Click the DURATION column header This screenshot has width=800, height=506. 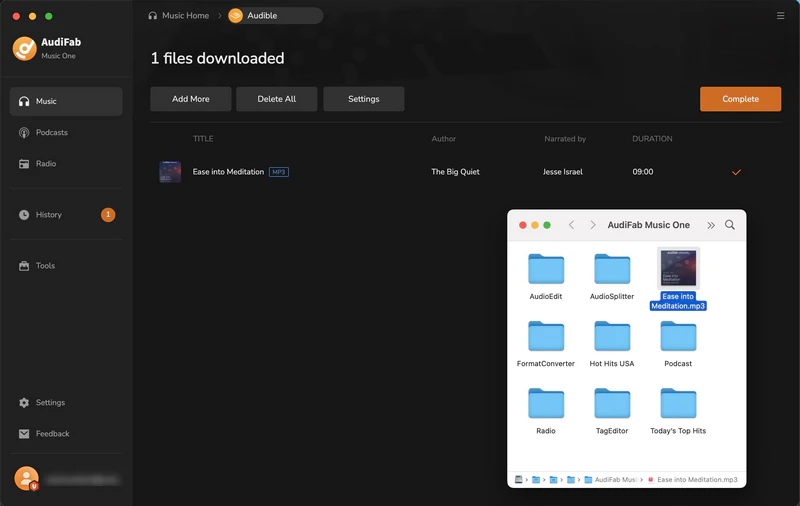click(652, 139)
